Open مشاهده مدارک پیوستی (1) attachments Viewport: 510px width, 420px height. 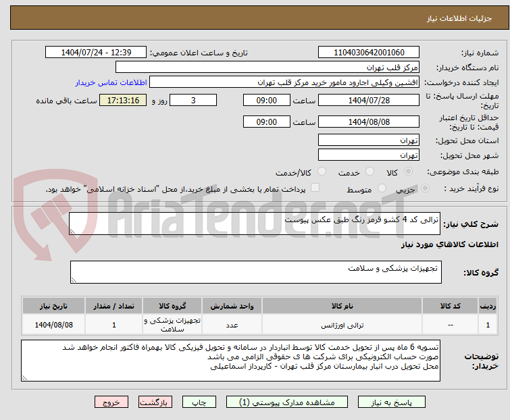(x=287, y=402)
